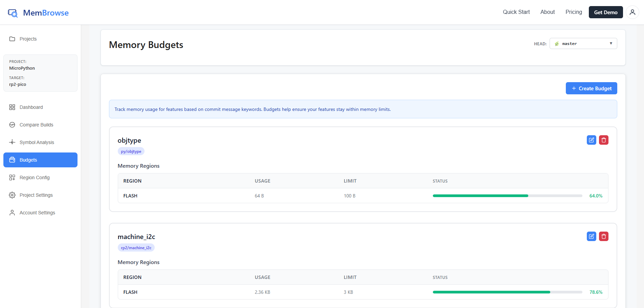The width and height of the screenshot is (644, 308).
Task: Open Symbol Analysis in the sidebar
Action: 36,142
